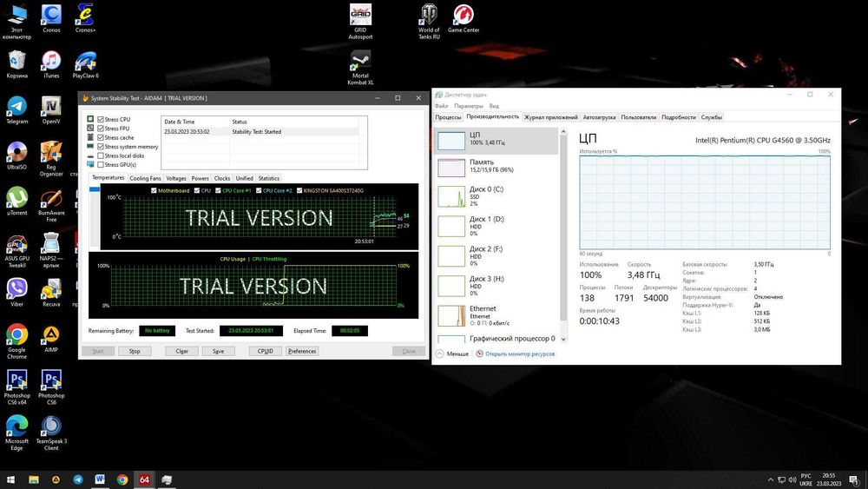The width and height of the screenshot is (868, 489).
Task: Click the Stop button in AIDA64
Action: pos(135,351)
